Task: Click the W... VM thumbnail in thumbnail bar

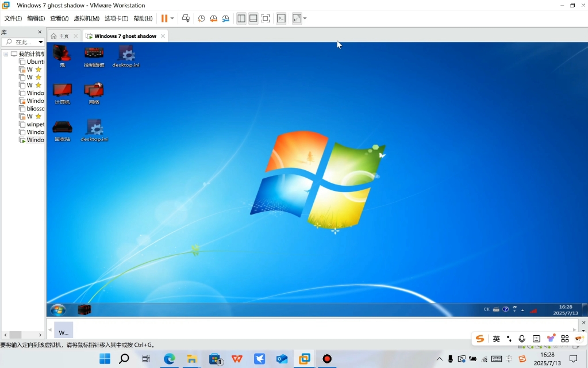Action: pyautogui.click(x=64, y=330)
